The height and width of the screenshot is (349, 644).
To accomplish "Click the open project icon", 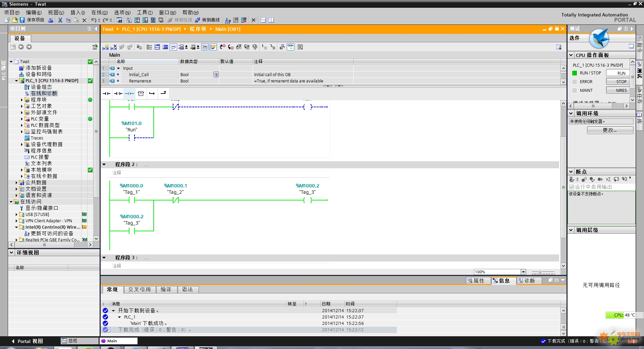I will coord(15,20).
